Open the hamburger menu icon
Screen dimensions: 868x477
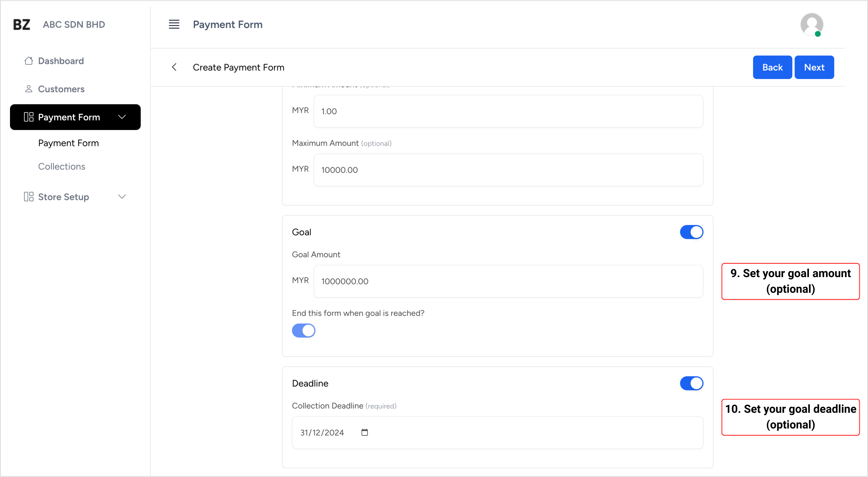pyautogui.click(x=174, y=24)
